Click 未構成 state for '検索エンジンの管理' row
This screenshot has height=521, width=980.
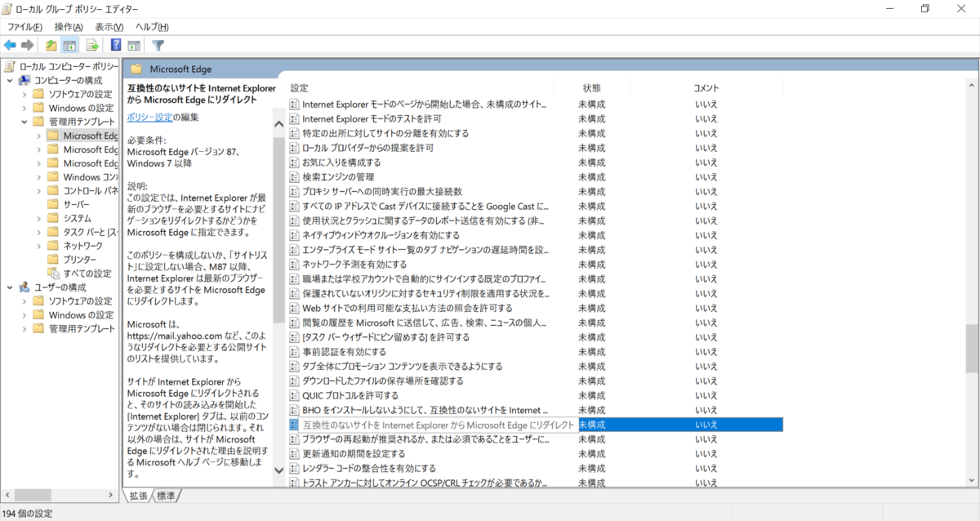pos(592,176)
